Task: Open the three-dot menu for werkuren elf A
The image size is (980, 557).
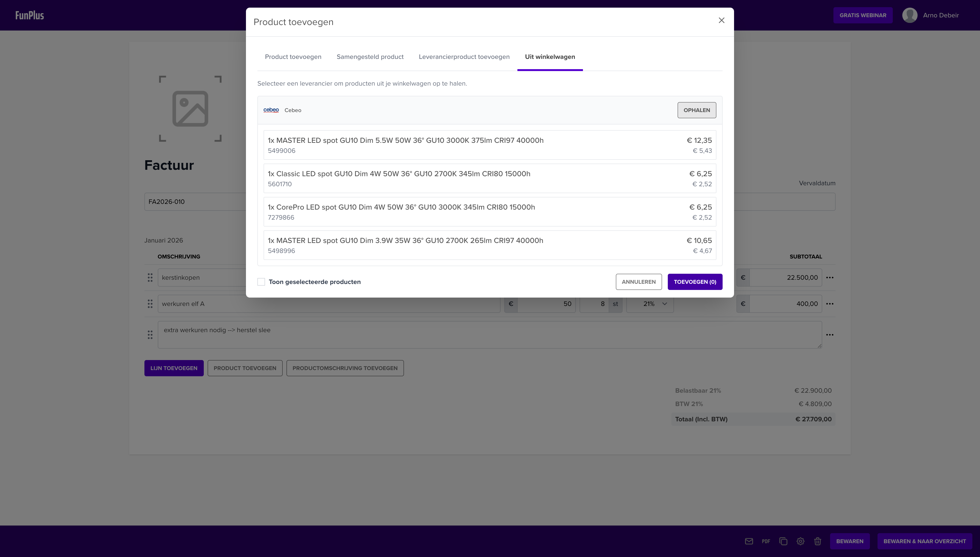Action: (829, 304)
